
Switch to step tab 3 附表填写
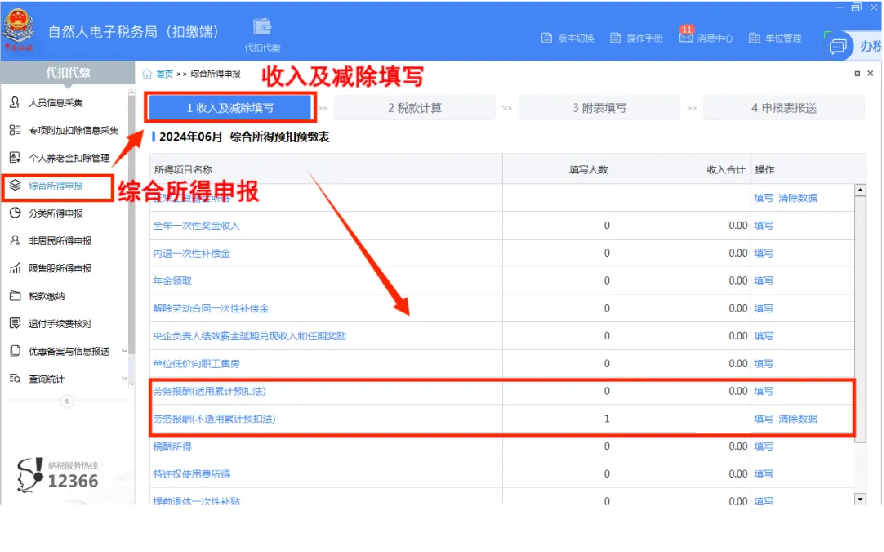tap(599, 108)
